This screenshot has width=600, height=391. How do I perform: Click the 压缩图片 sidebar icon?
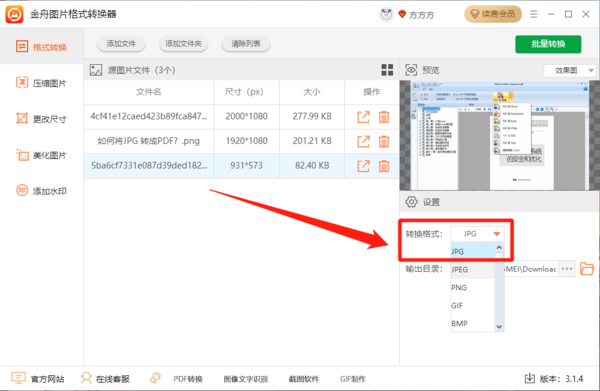(22, 82)
